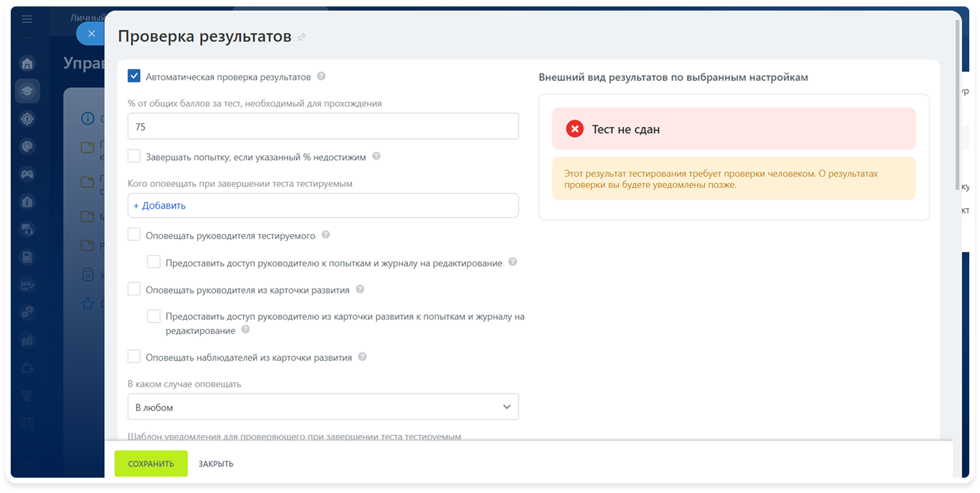This screenshot has width=980, height=493.
Task: Go to Home via sidebar house icon
Action: click(27, 64)
